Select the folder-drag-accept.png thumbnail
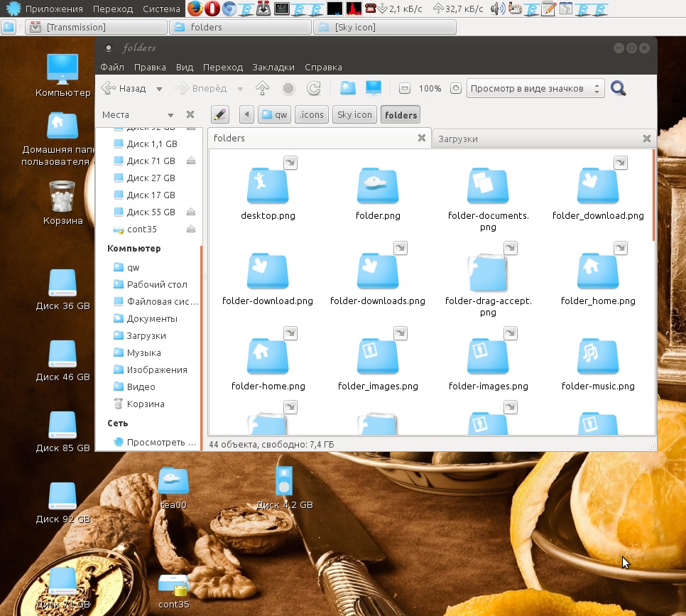Image resolution: width=686 pixels, height=616 pixels. click(x=488, y=271)
